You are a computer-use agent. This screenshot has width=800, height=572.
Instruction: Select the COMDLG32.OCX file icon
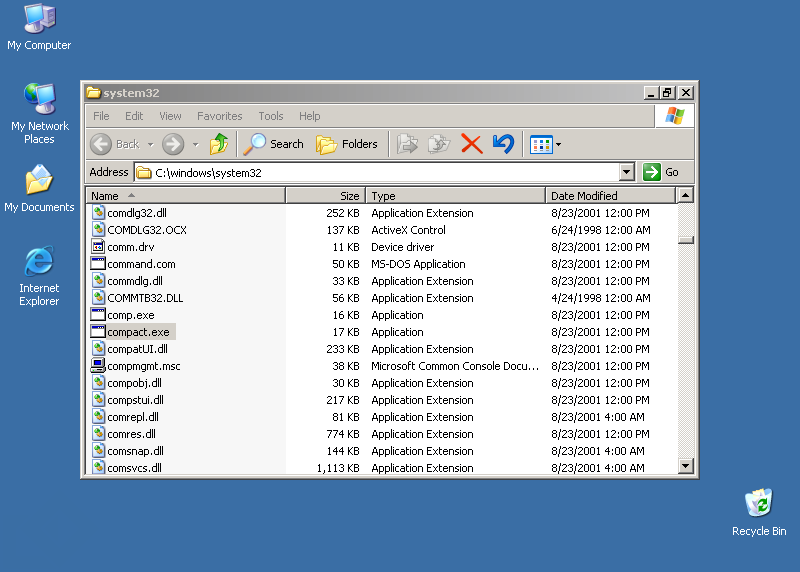pos(98,230)
